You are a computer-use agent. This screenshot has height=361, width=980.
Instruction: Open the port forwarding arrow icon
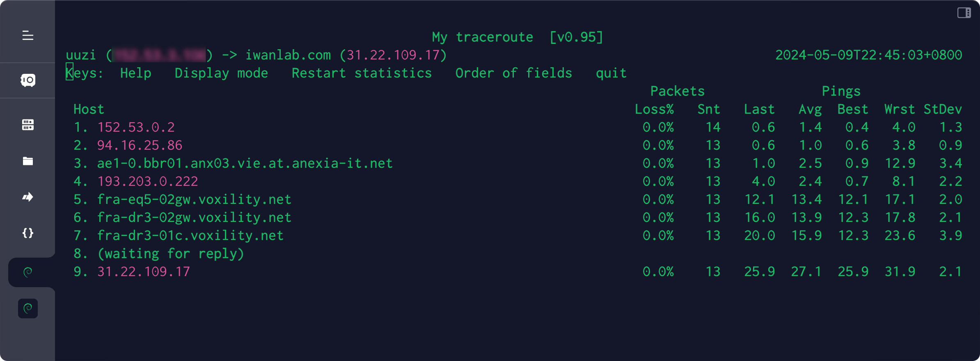(x=27, y=197)
